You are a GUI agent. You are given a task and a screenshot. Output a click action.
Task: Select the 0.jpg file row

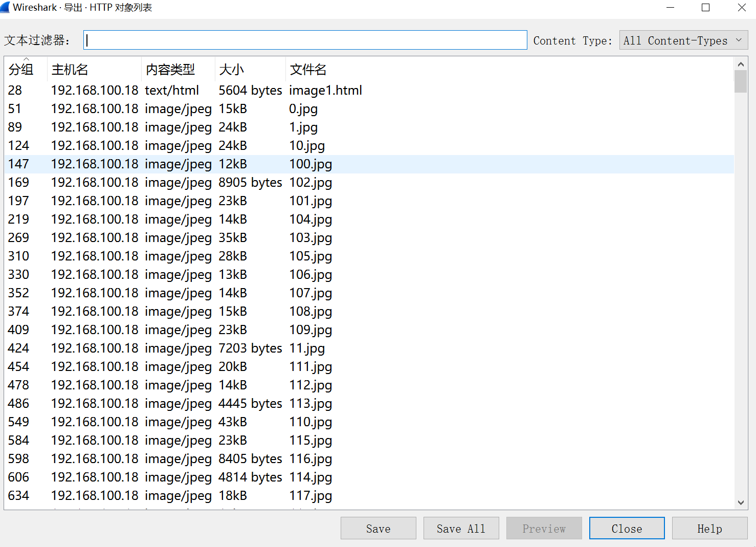[369, 108]
